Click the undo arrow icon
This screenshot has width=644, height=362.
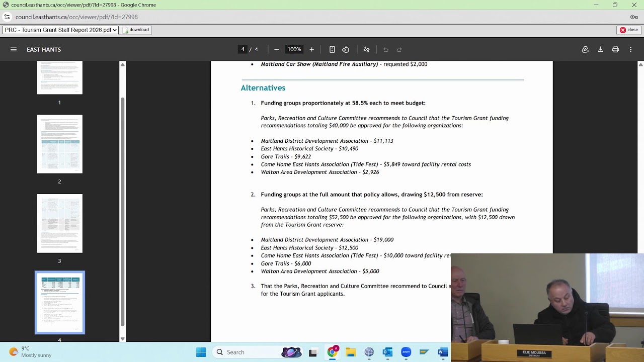pos(386,49)
